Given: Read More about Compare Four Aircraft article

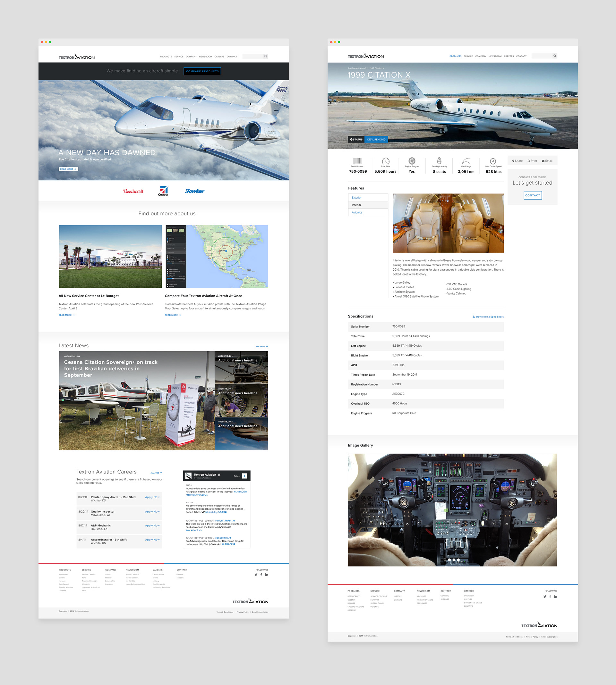Looking at the screenshot, I should [x=173, y=315].
